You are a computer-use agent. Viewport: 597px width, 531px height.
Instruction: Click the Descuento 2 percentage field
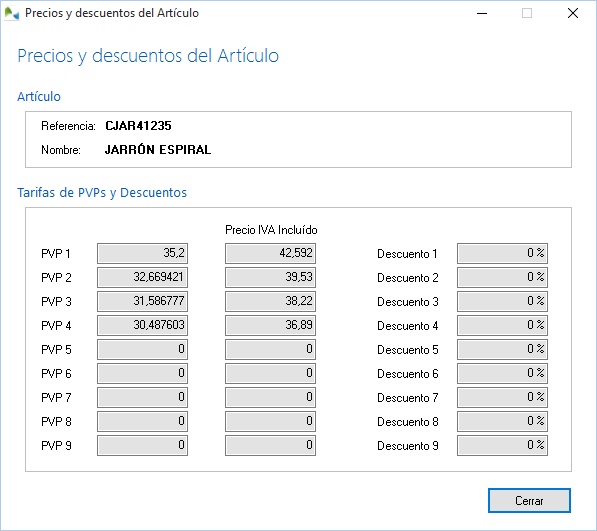[x=502, y=277]
